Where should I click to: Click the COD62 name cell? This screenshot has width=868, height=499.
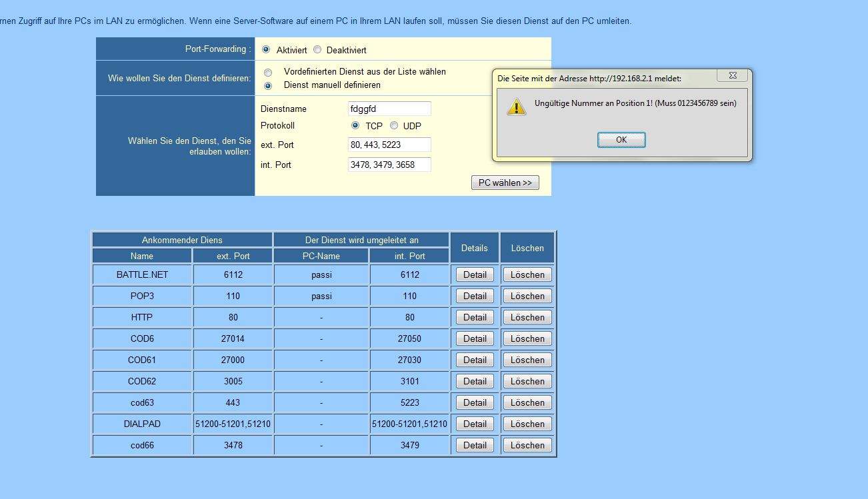point(142,381)
